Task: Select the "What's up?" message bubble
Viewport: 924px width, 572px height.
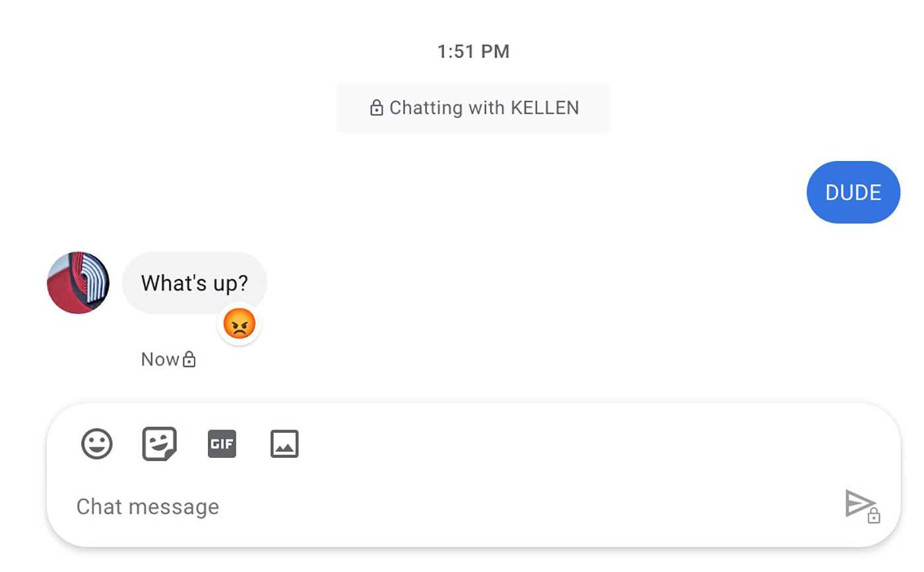Action: (194, 283)
